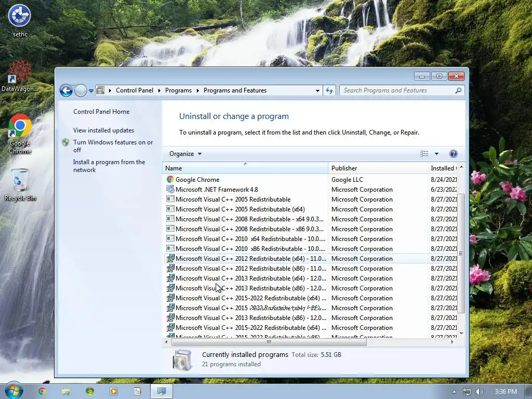Select Microsoft Visual C++ 2005 Redistributable
532x399 pixels.
tap(233, 199)
